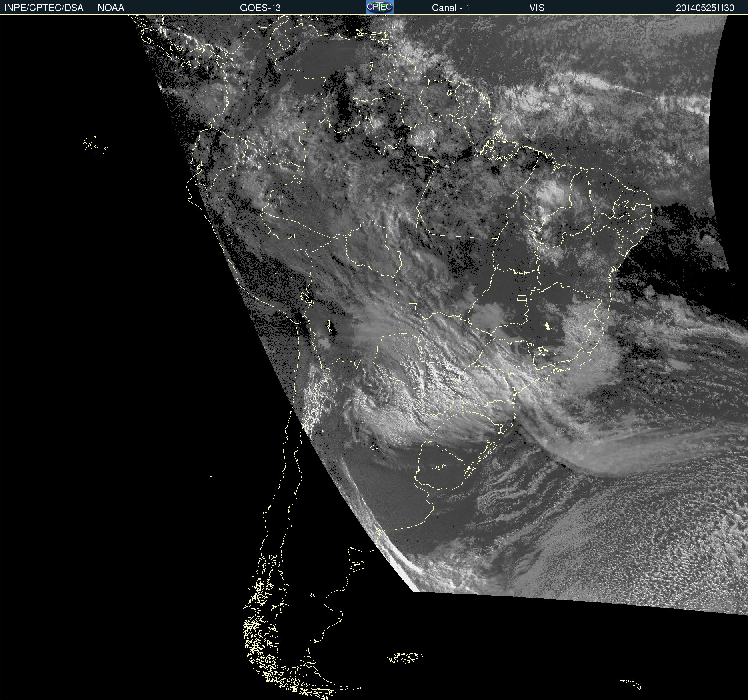
Task: Click the NOAA label in the header
Action: click(x=111, y=8)
